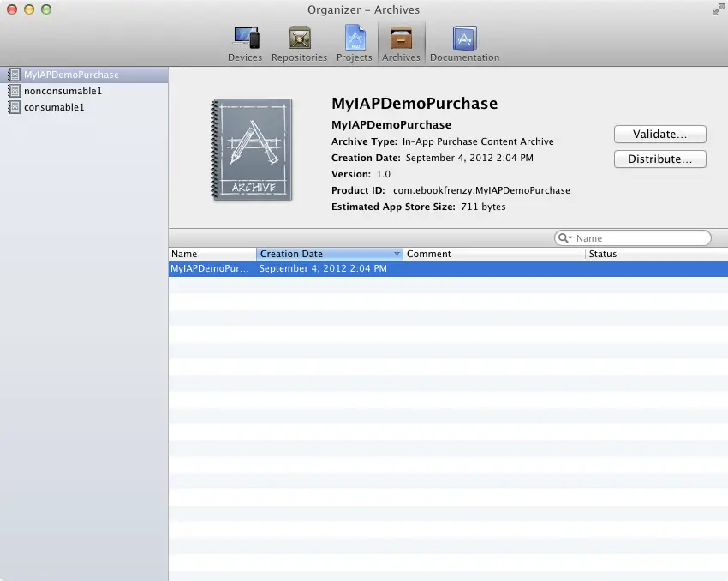Sort by the Comment column header

(x=493, y=254)
